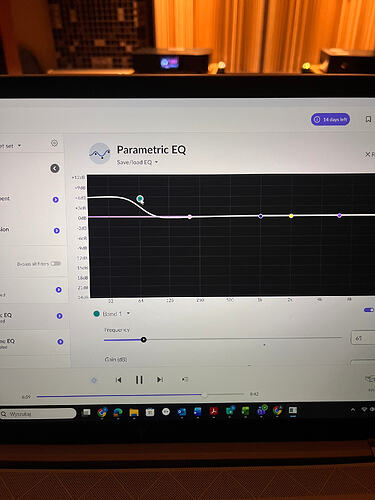
Task: Open the preset set dropdown arrow
Action: tap(19, 146)
